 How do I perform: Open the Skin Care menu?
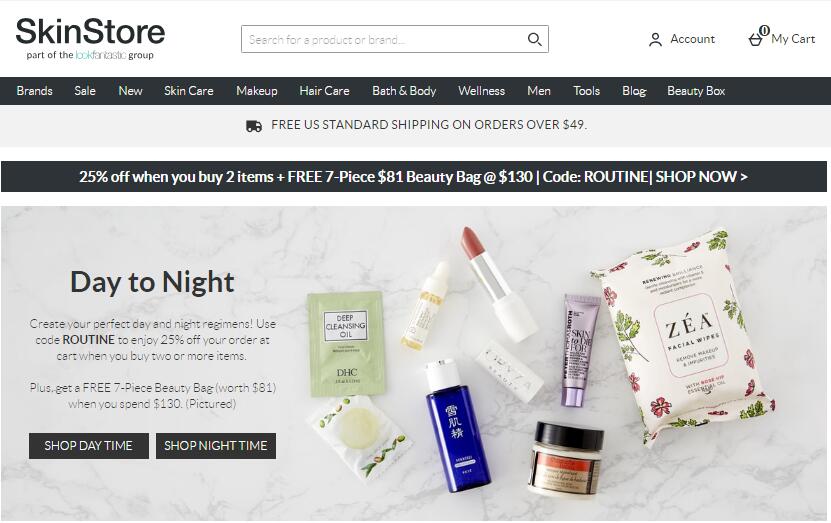(x=189, y=91)
